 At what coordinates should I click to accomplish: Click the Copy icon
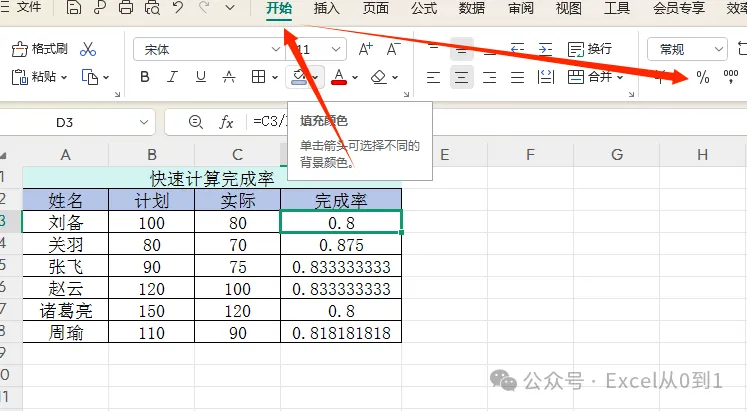tap(90, 77)
